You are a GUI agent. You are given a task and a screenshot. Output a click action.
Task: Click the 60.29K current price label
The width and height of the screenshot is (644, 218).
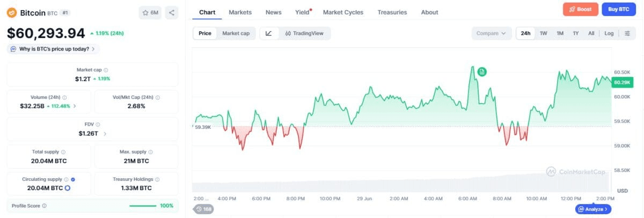(623, 82)
